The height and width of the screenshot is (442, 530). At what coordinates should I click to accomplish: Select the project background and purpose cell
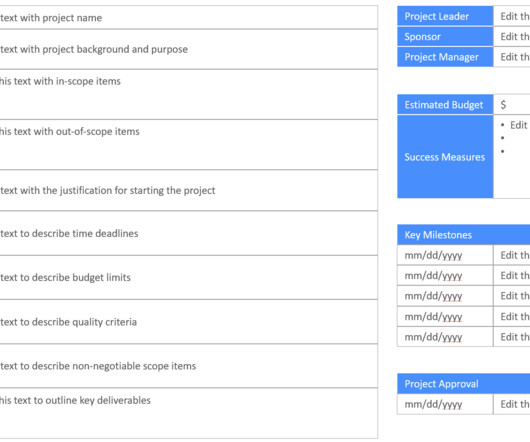[x=189, y=49]
